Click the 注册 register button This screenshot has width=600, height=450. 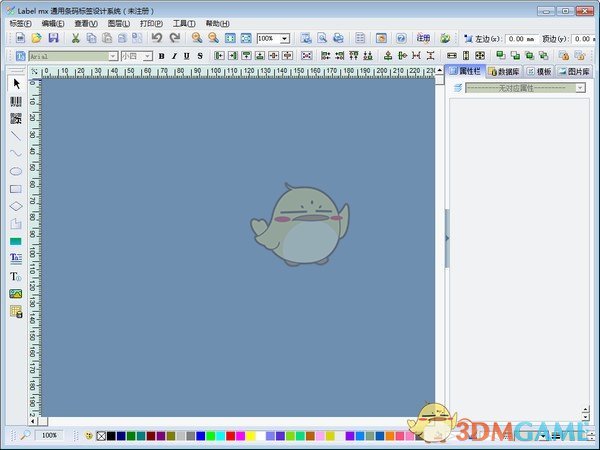(423, 38)
